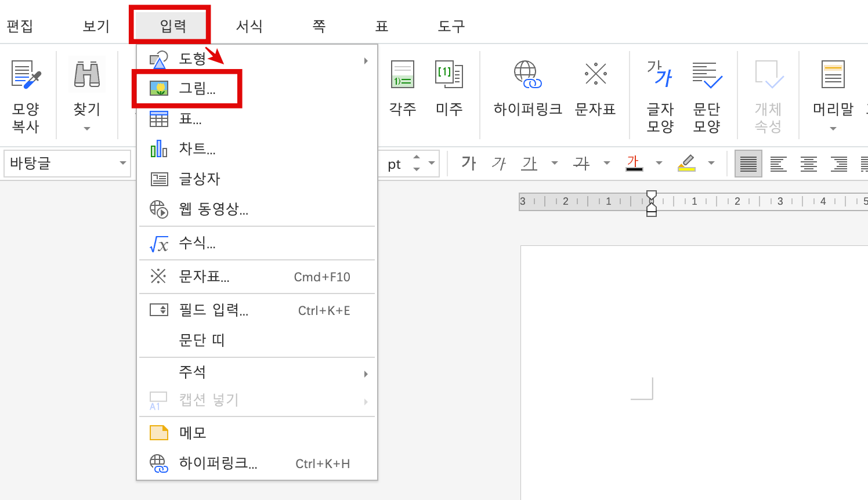Select justify alignment

tap(748, 164)
